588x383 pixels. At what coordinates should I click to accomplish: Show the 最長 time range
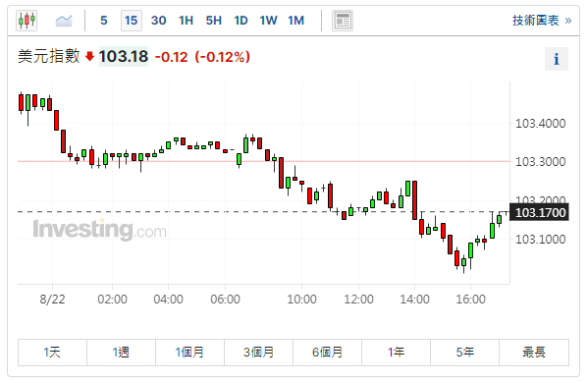[x=534, y=353]
